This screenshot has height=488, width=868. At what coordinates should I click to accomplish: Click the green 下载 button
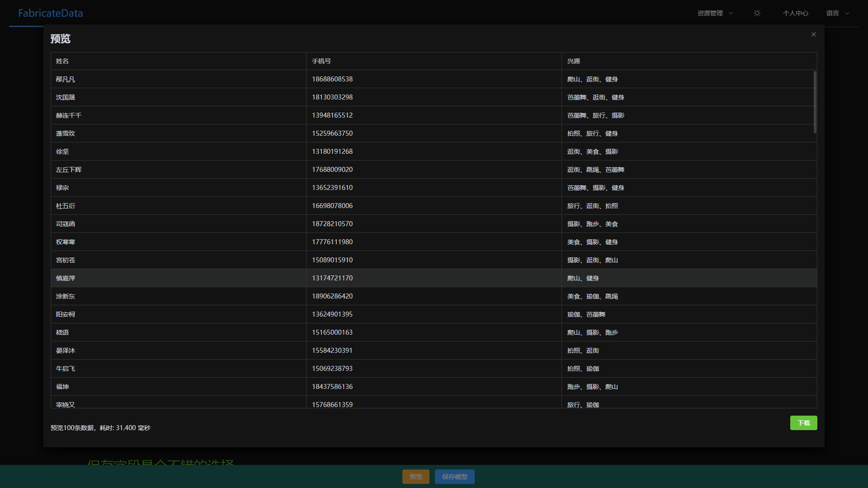coord(804,423)
